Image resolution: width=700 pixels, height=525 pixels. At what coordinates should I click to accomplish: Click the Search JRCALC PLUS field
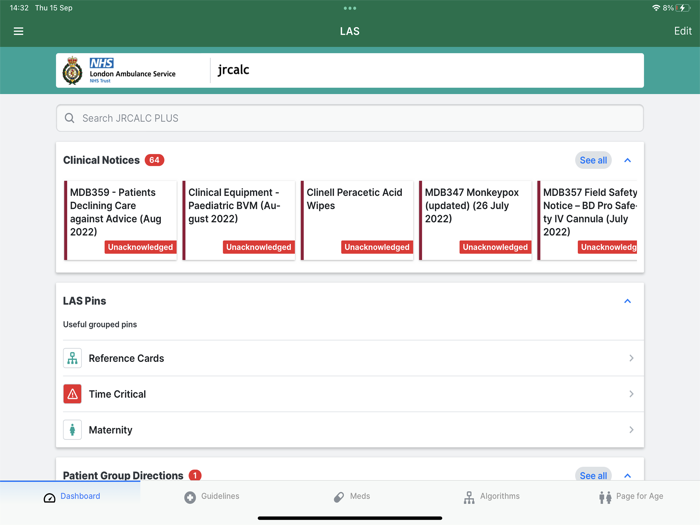point(350,118)
